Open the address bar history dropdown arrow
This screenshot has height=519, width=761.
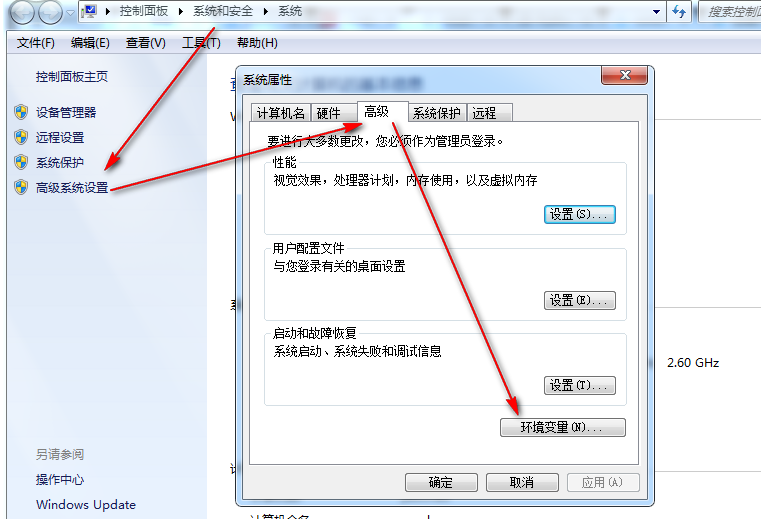pos(656,12)
